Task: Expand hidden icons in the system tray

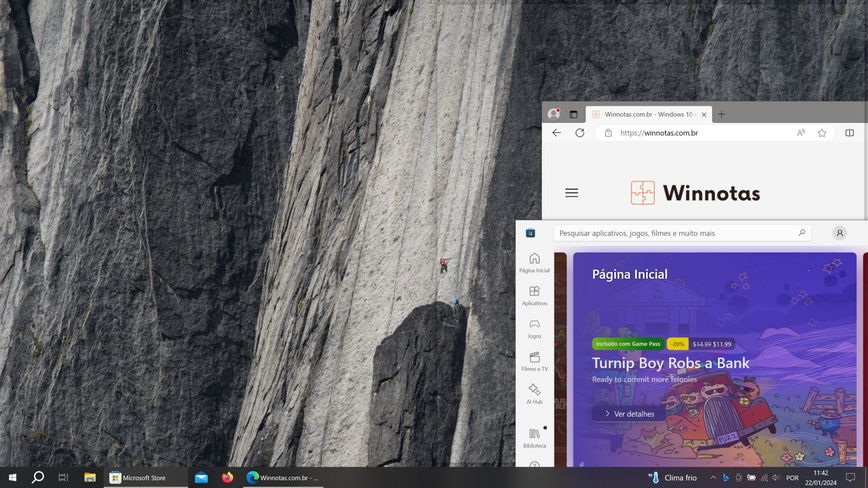Action: point(713,477)
